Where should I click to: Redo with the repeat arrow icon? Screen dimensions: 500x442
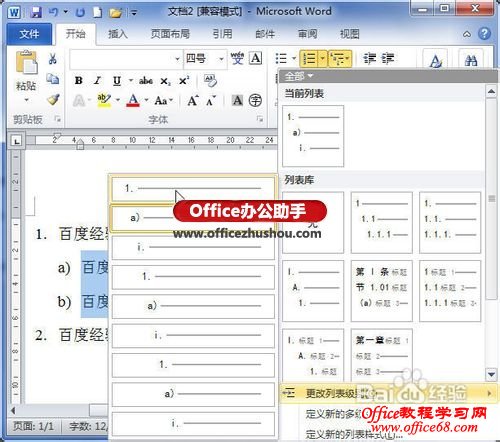click(x=80, y=12)
